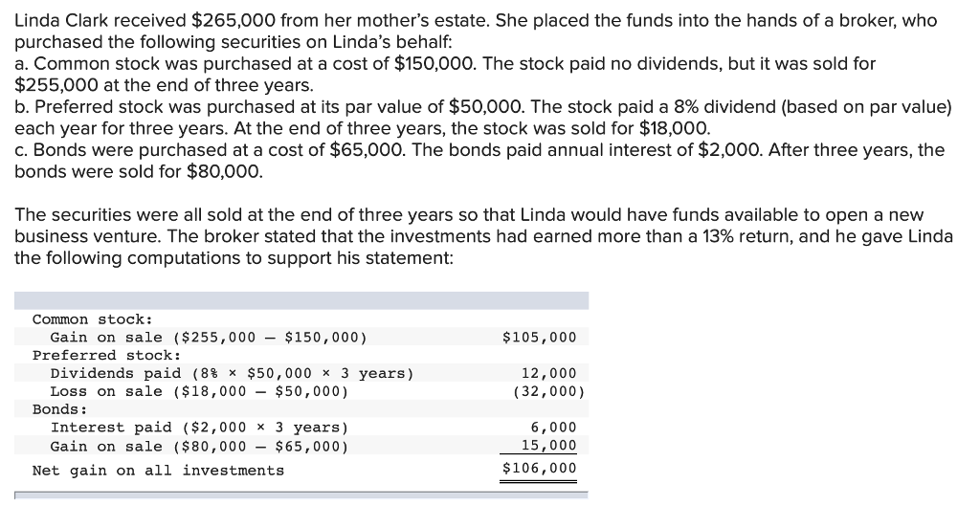Click the 15,000 bond gain amount
The height and width of the screenshot is (505, 980).
(x=549, y=446)
